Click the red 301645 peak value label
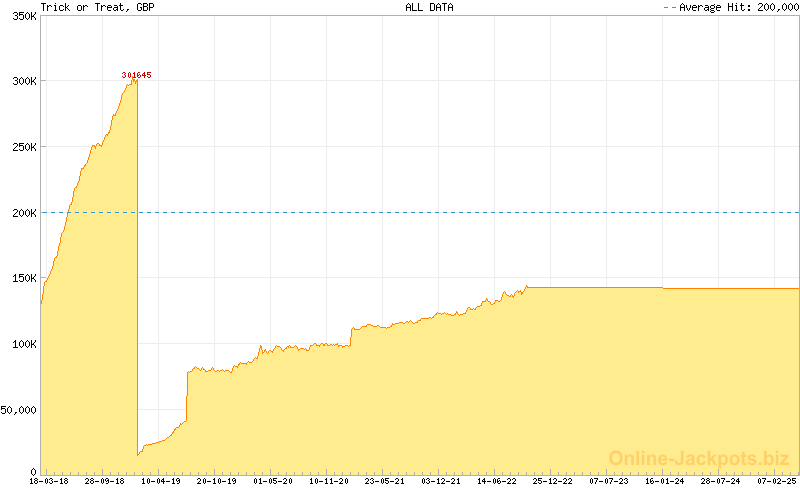 click(x=137, y=75)
